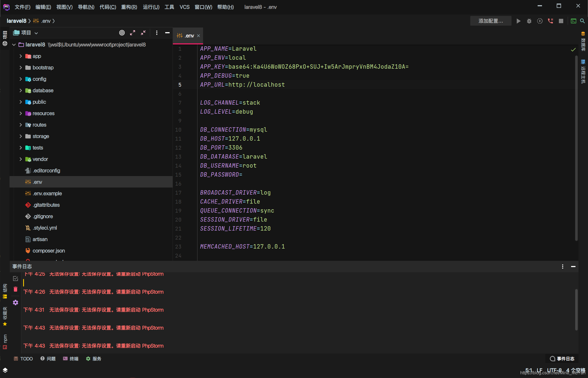The height and width of the screenshot is (378, 588).
Task: Click the Run icon in the top toolbar
Action: (519, 21)
